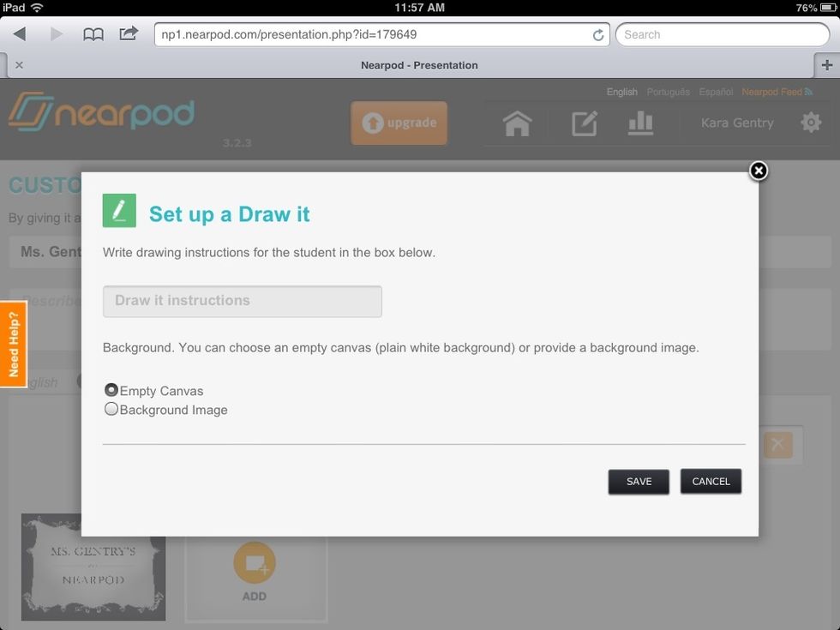Reload the page with the refresh icon
The width and height of the screenshot is (840, 630).
coord(597,34)
